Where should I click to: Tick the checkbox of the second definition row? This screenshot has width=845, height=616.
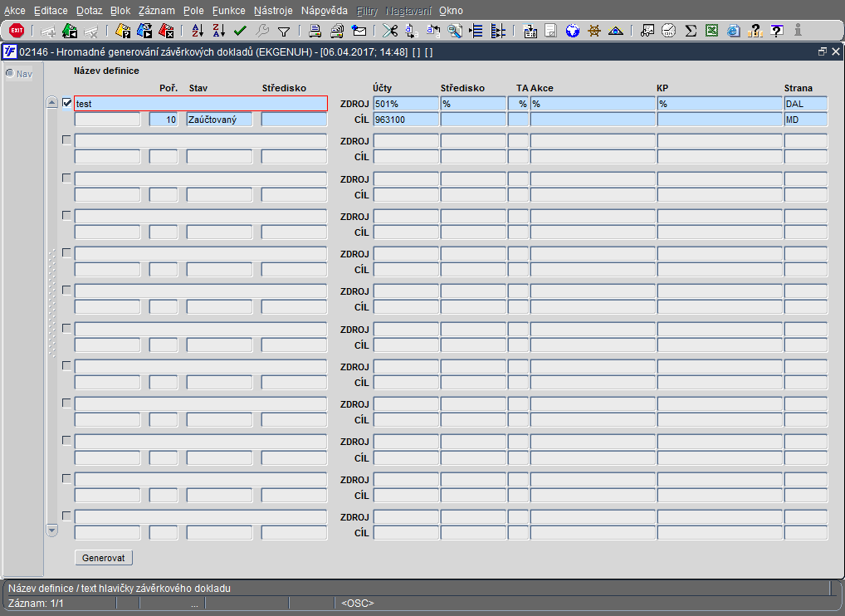pos(67,140)
